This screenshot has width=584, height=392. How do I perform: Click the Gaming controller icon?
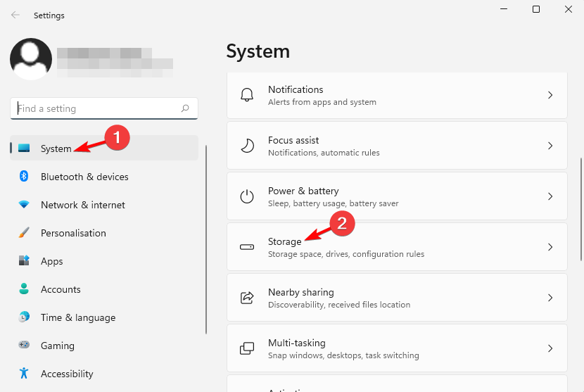tap(24, 346)
